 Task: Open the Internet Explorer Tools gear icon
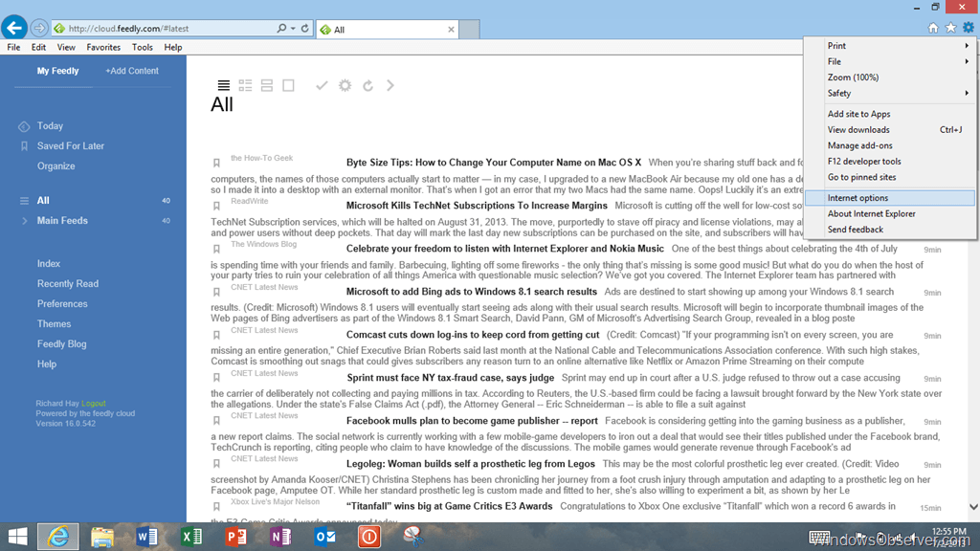pos(968,28)
